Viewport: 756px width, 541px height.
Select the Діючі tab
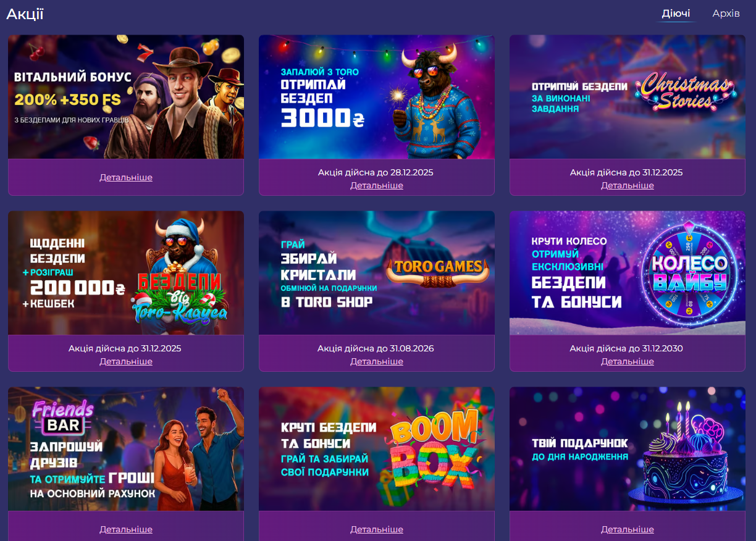pyautogui.click(x=676, y=13)
